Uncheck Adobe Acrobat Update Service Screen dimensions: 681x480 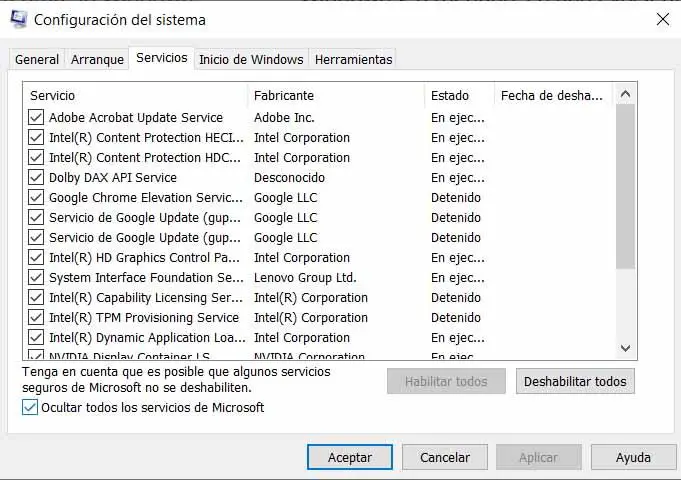coord(37,118)
